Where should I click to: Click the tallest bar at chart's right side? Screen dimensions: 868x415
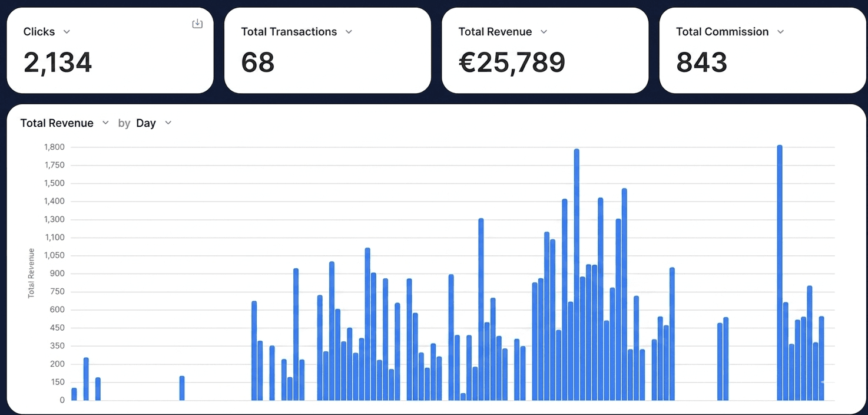780,272
